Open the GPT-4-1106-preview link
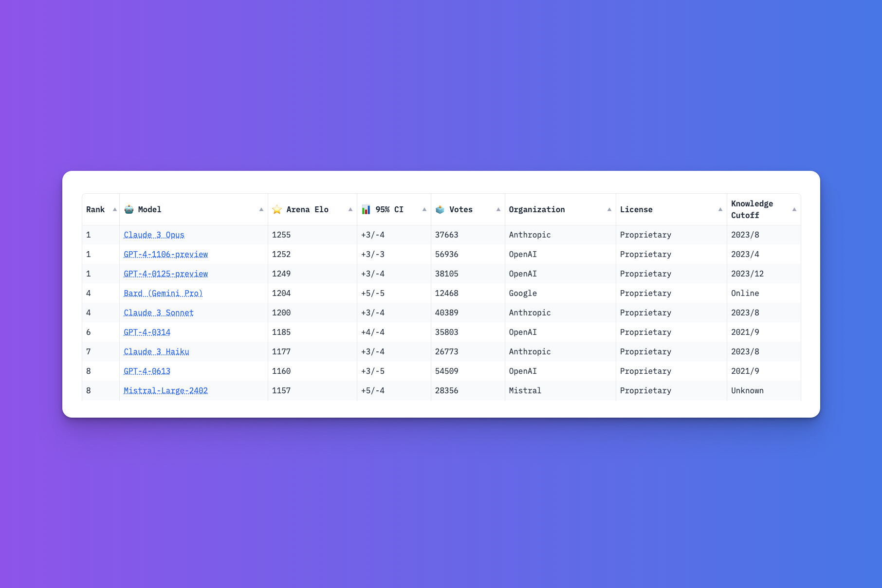Viewport: 882px width, 588px height. click(165, 254)
